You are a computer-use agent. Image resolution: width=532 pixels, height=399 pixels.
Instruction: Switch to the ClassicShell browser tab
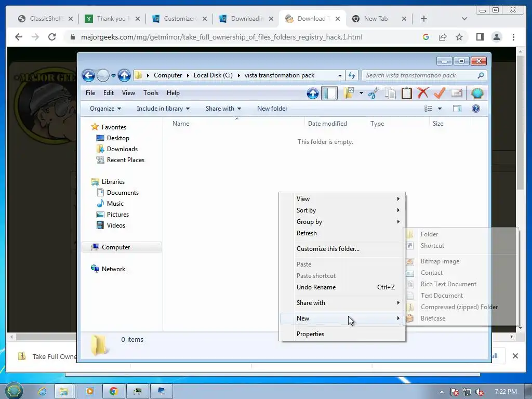45,19
